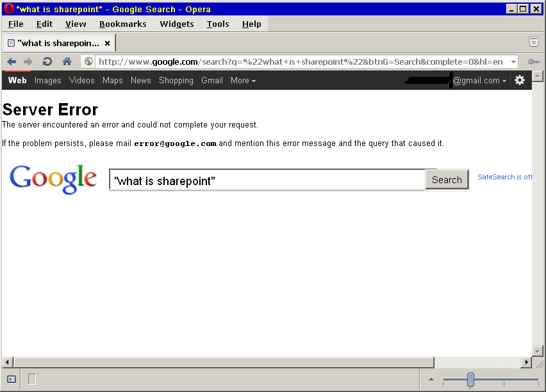Open Gmail from Google bar
Screen dimensions: 546x392
(x=212, y=81)
